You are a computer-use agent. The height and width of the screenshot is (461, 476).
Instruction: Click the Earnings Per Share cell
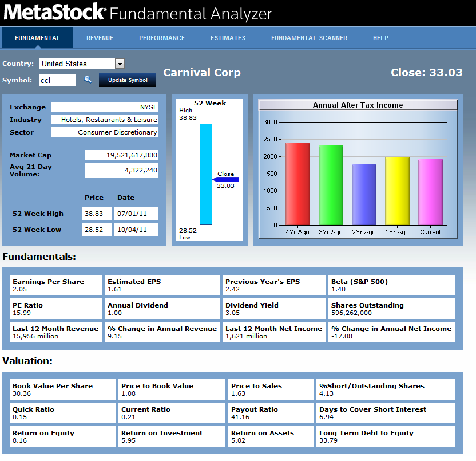55,285
